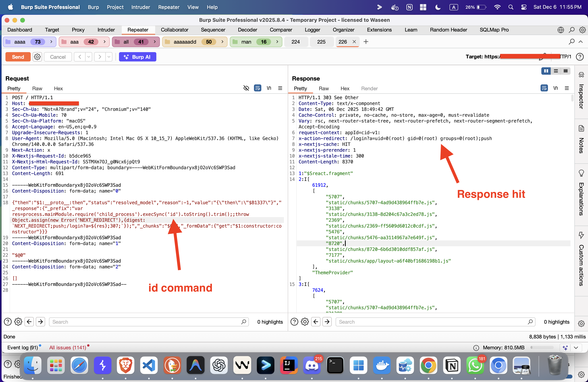
Task: Open Docker from the dock
Action: tap(382, 365)
